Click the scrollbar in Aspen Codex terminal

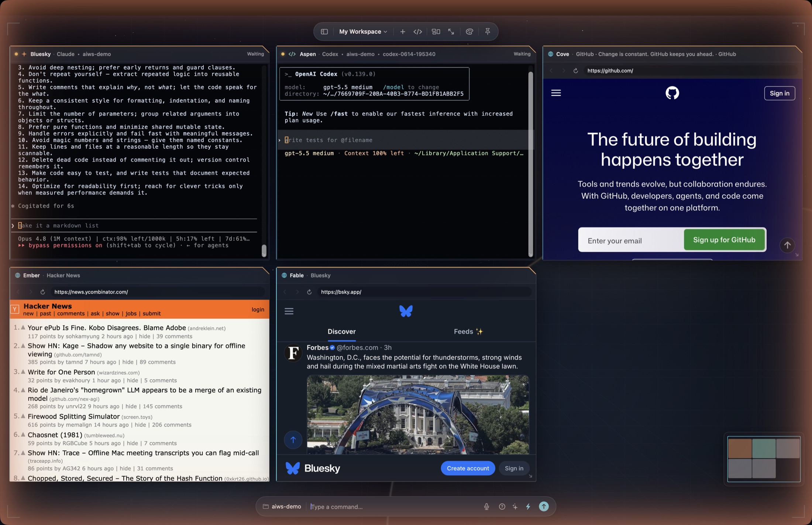point(530,164)
